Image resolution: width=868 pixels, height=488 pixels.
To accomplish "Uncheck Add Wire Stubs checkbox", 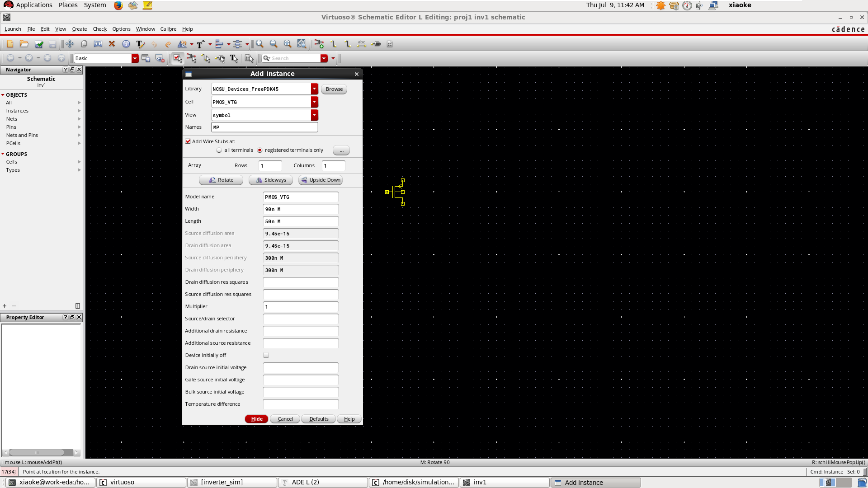I will [188, 141].
